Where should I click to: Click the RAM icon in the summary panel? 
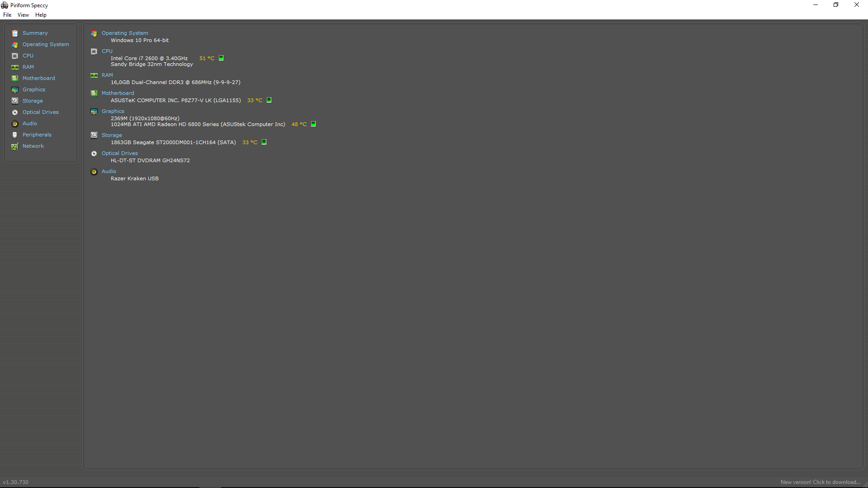94,75
